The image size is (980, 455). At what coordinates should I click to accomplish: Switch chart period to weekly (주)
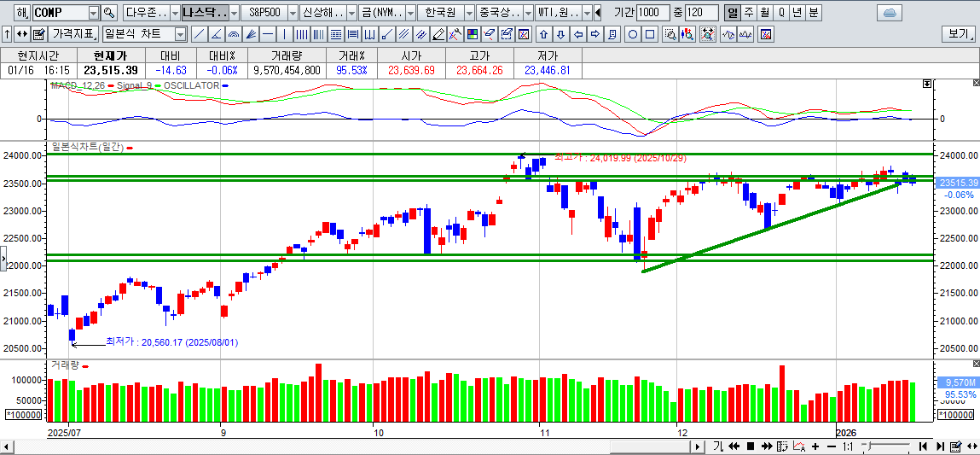748,13
